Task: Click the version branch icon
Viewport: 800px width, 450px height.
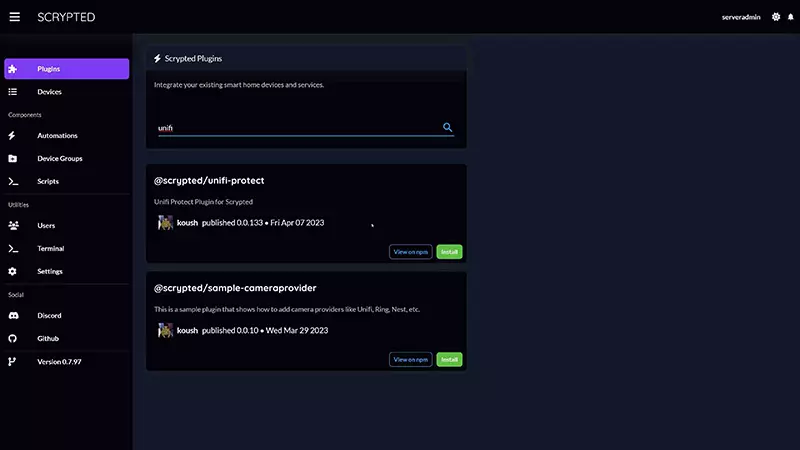Action: click(12, 362)
